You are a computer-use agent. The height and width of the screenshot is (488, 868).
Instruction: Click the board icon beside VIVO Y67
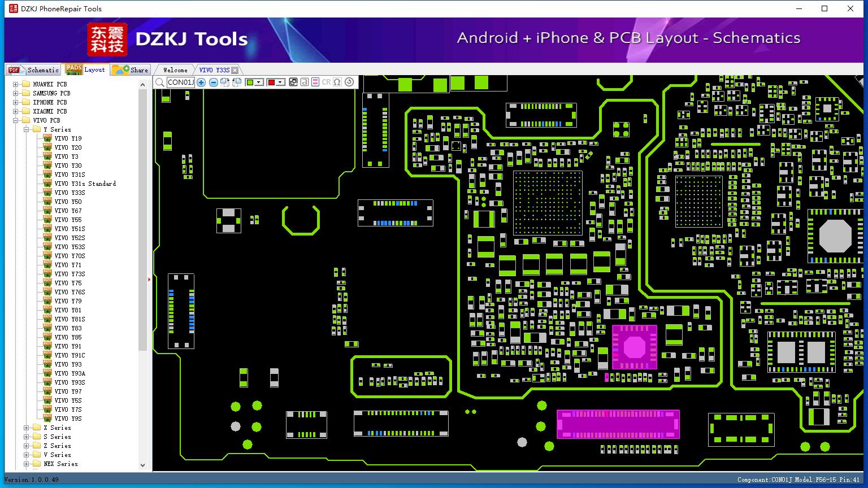47,211
